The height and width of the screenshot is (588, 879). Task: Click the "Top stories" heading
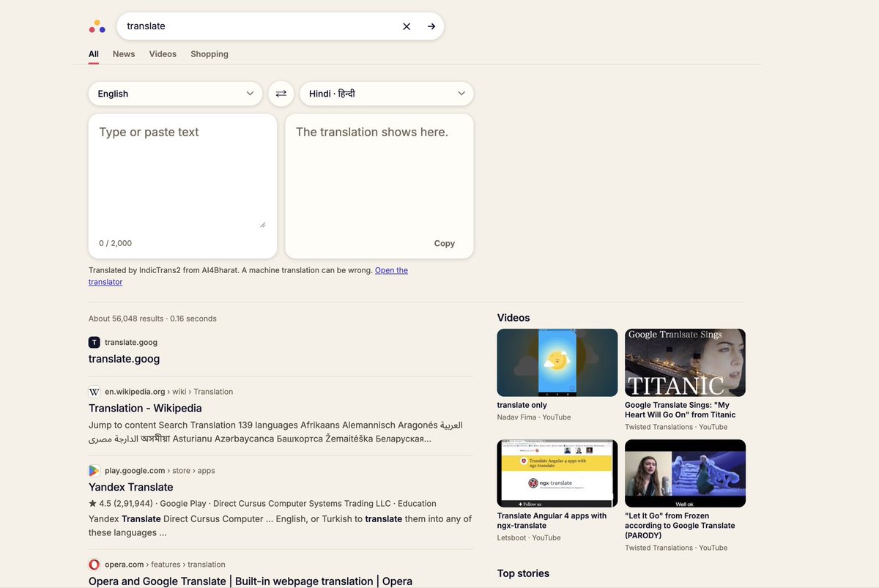coord(523,573)
